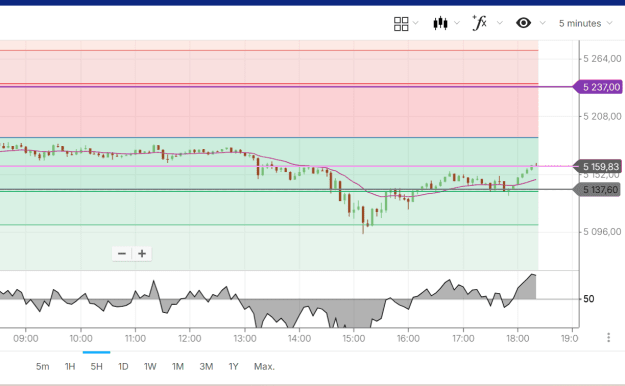The height and width of the screenshot is (386, 625).
Task: Expand the layout grid dropdown arrow
Action: 415,23
